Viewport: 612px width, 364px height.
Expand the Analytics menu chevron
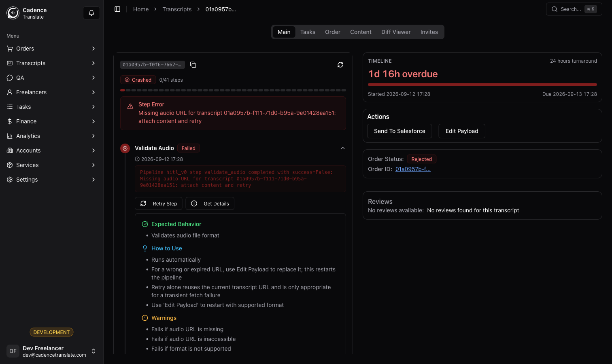pyautogui.click(x=93, y=136)
